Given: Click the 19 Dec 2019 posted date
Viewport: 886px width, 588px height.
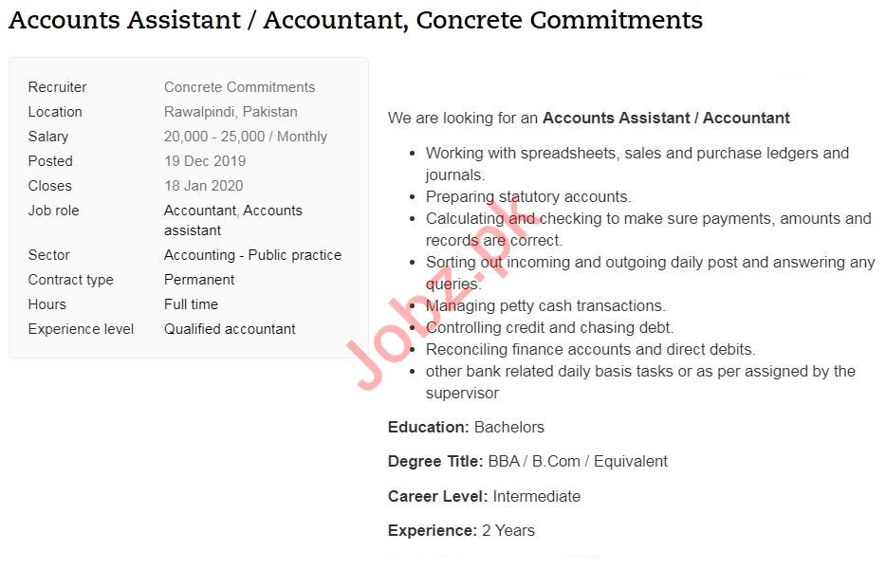Looking at the screenshot, I should pyautogui.click(x=204, y=161).
